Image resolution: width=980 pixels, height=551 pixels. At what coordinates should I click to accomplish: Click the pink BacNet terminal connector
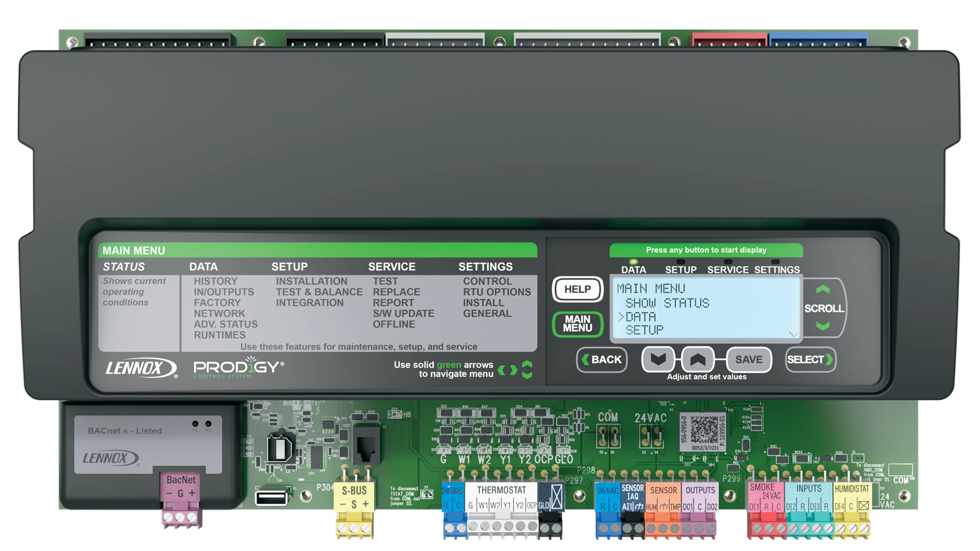181,500
